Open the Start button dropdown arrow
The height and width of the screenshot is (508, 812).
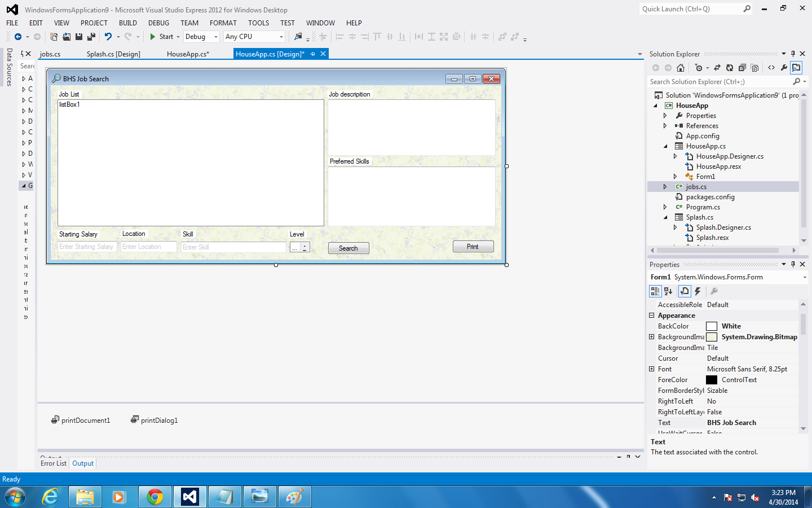(178, 37)
